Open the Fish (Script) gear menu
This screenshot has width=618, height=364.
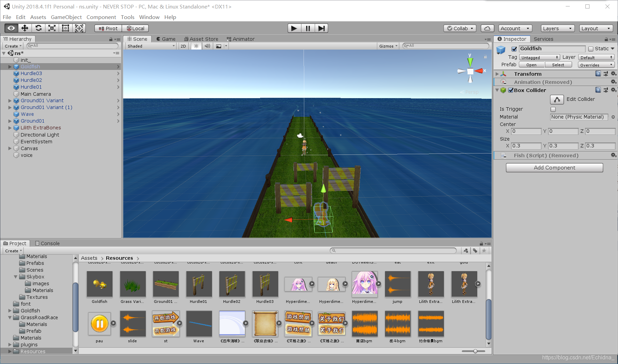click(x=613, y=155)
